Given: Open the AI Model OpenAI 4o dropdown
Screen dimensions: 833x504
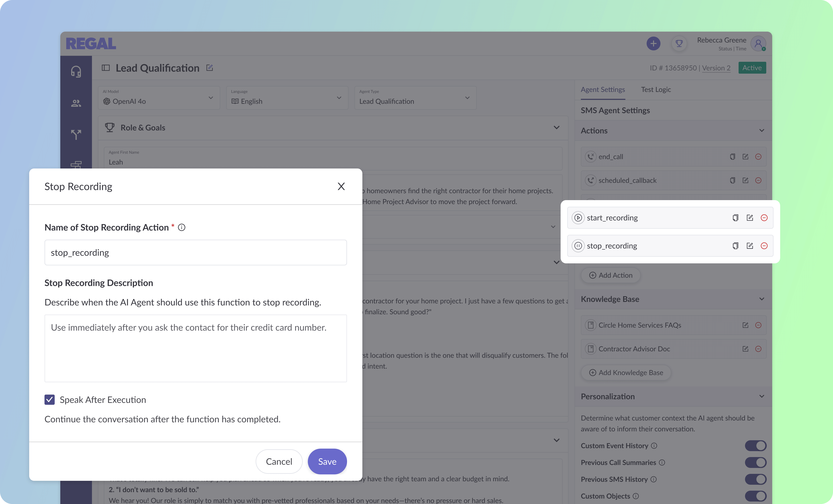Looking at the screenshot, I should coord(159,98).
